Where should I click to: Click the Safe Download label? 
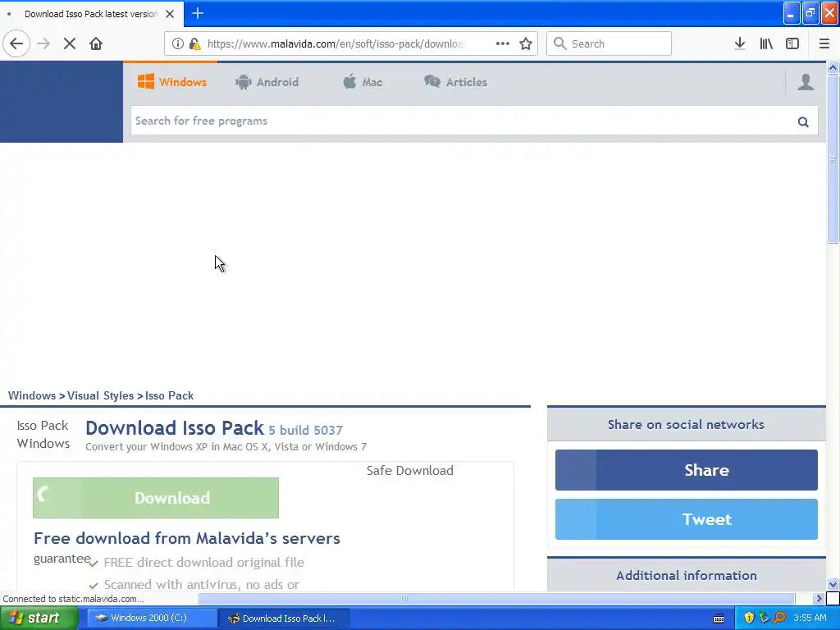tap(410, 470)
